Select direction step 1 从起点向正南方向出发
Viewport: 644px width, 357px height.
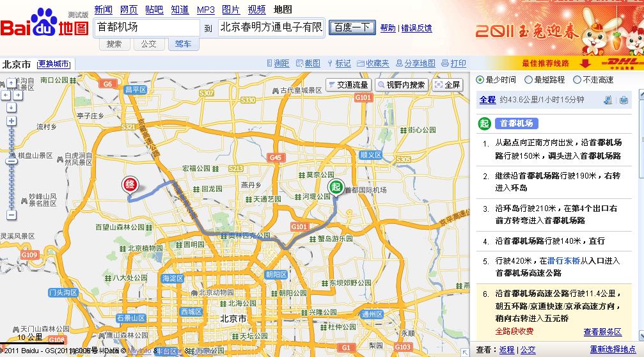pyautogui.click(x=554, y=149)
